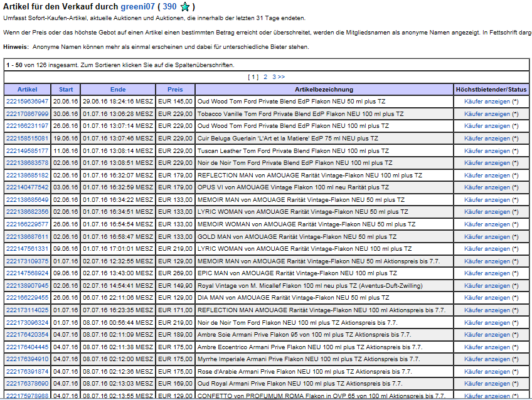Show buyer for Ambre Eccentrico Armani Prive item
Viewport: 532px width, 400px height.
tap(487, 347)
